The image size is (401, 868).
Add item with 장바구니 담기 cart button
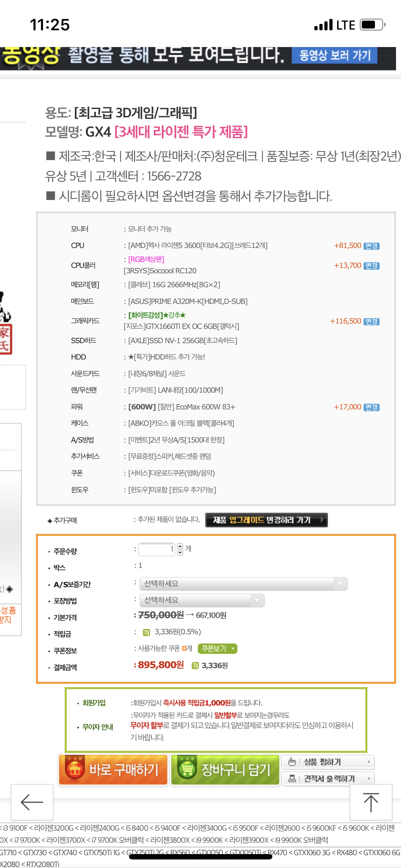pos(225,770)
